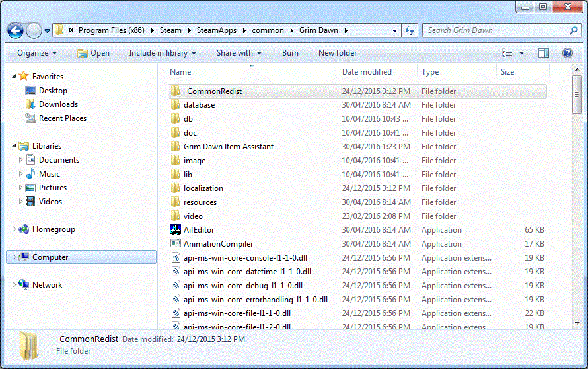
Task: Click the New folder button
Action: point(337,53)
